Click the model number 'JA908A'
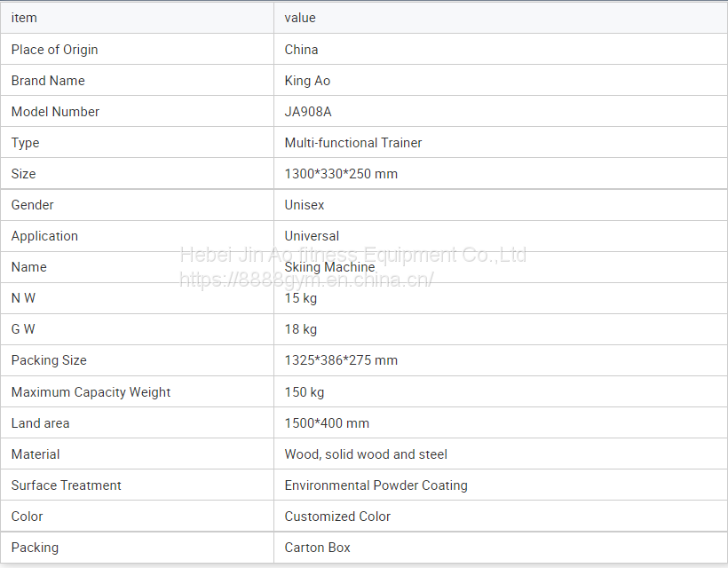The width and height of the screenshot is (728, 568). click(x=308, y=112)
